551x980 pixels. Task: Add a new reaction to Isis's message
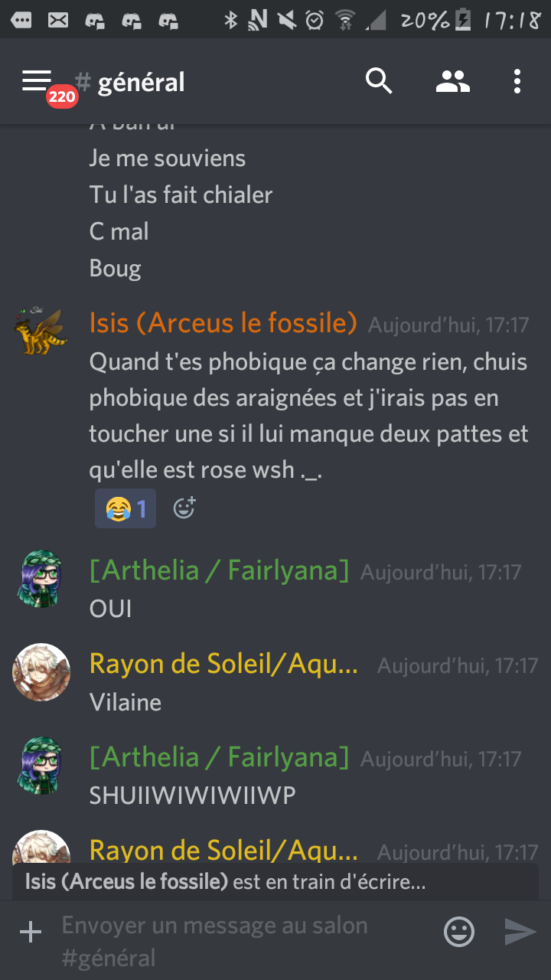[184, 508]
